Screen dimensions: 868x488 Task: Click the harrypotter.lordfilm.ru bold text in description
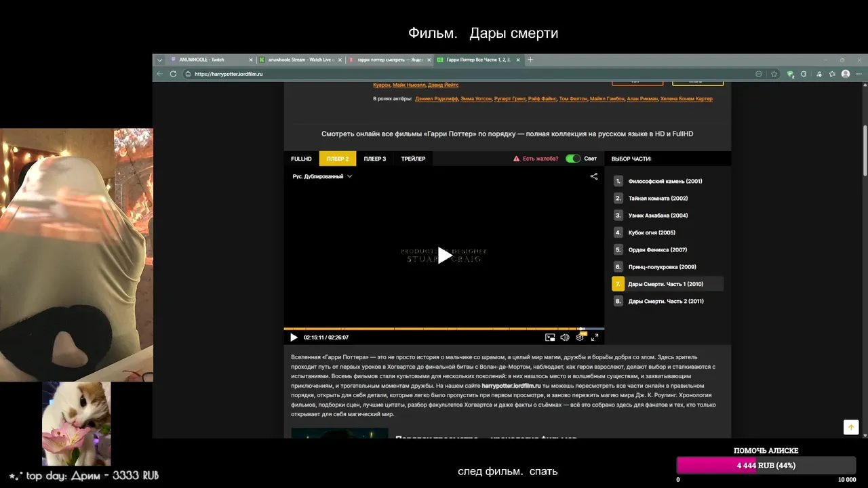tap(511, 386)
